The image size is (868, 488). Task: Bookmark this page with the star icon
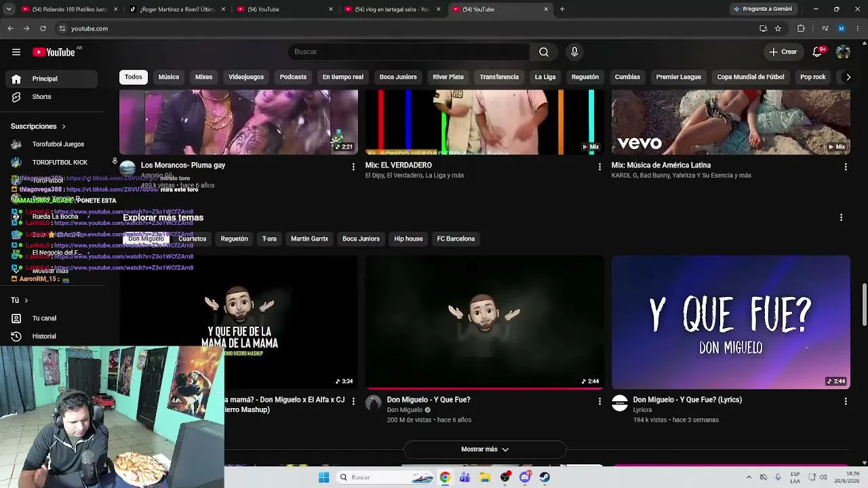[x=778, y=28]
